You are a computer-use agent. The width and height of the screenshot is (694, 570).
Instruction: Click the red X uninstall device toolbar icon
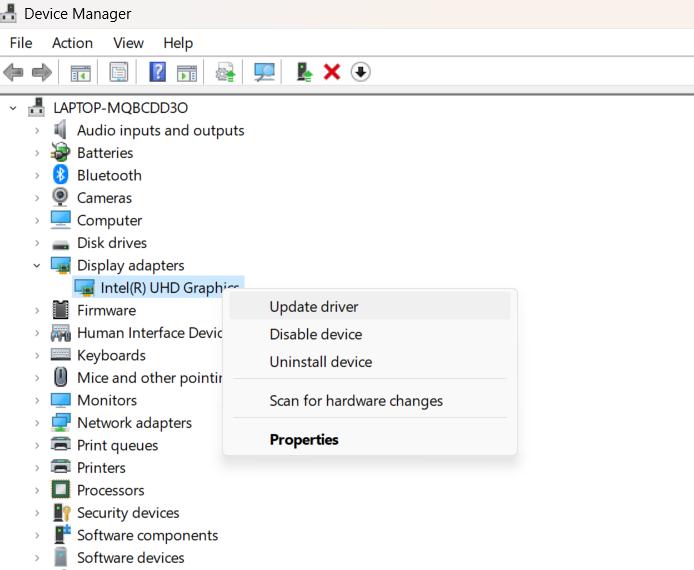point(332,72)
